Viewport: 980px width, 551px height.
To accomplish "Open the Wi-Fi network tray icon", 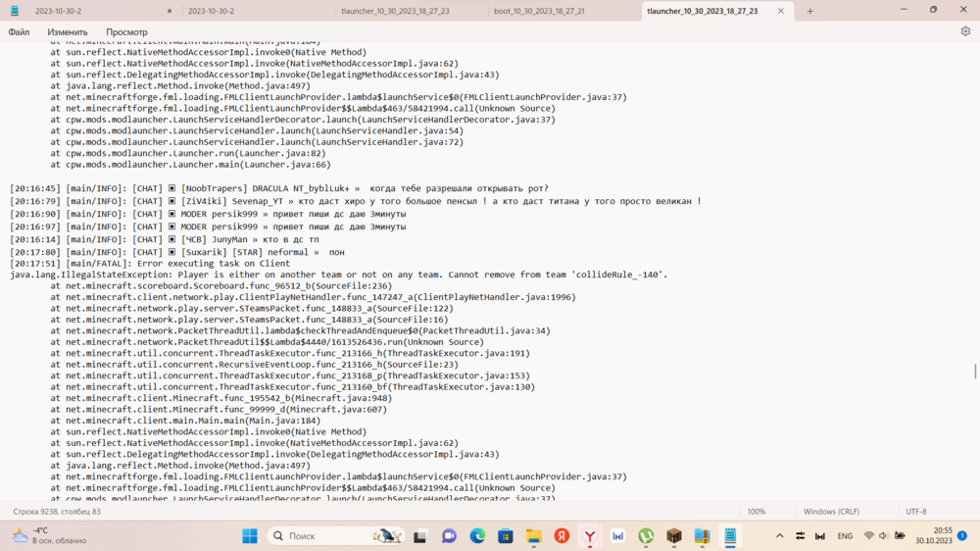I will [868, 536].
